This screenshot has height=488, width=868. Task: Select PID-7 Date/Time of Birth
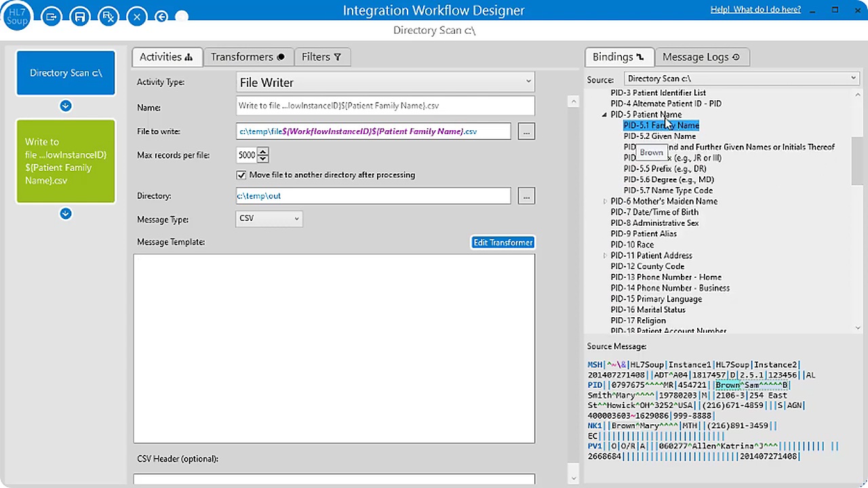coord(654,212)
